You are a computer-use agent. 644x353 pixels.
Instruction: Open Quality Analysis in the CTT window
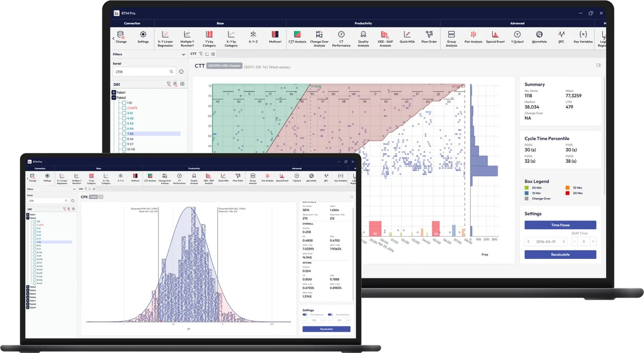coord(363,39)
